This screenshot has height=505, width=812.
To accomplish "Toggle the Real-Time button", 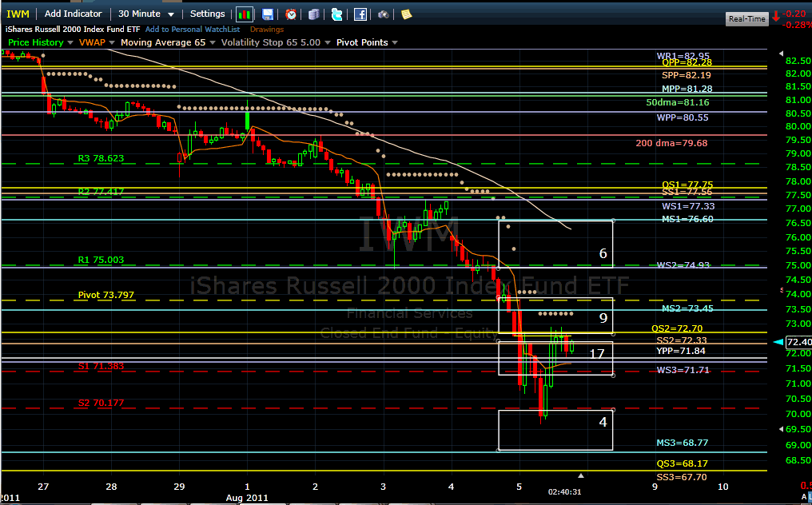I will 746,18.
